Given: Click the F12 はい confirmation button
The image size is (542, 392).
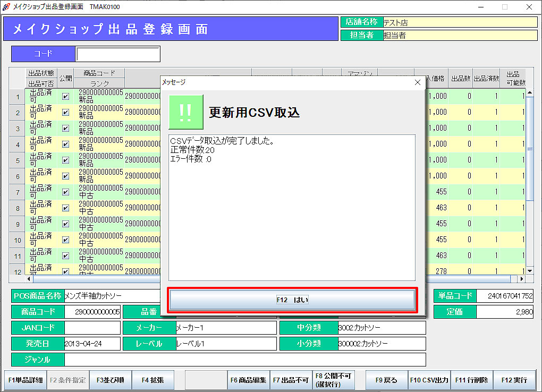Looking at the screenshot, I should coord(292,300).
